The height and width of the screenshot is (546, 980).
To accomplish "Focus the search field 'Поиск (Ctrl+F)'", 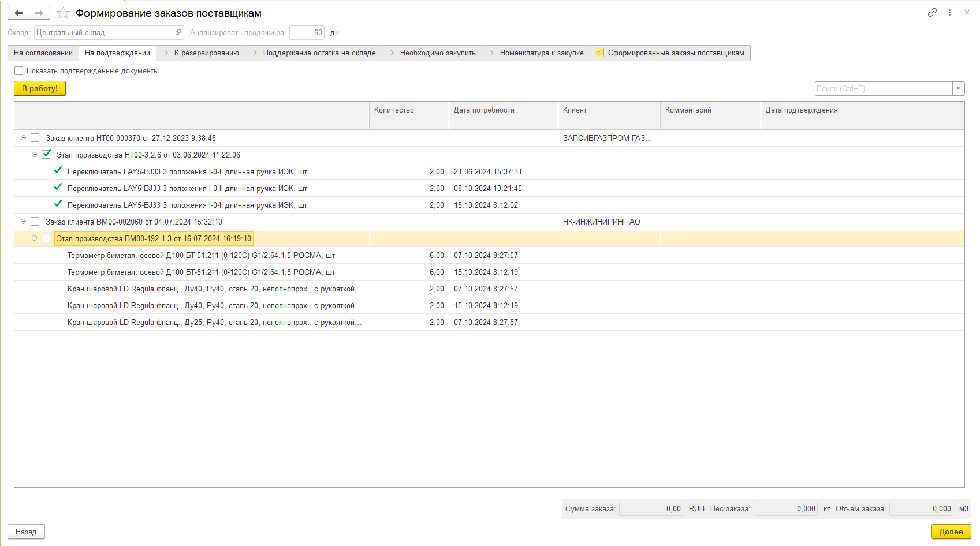I will tap(884, 88).
